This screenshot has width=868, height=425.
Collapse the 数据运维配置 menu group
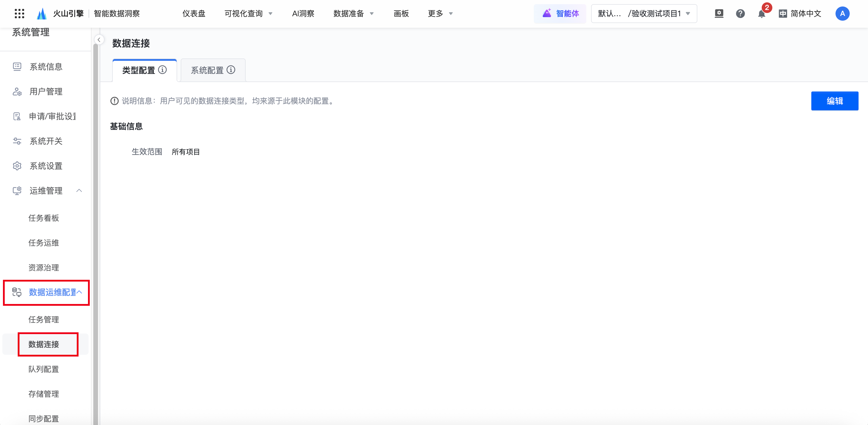[79, 292]
